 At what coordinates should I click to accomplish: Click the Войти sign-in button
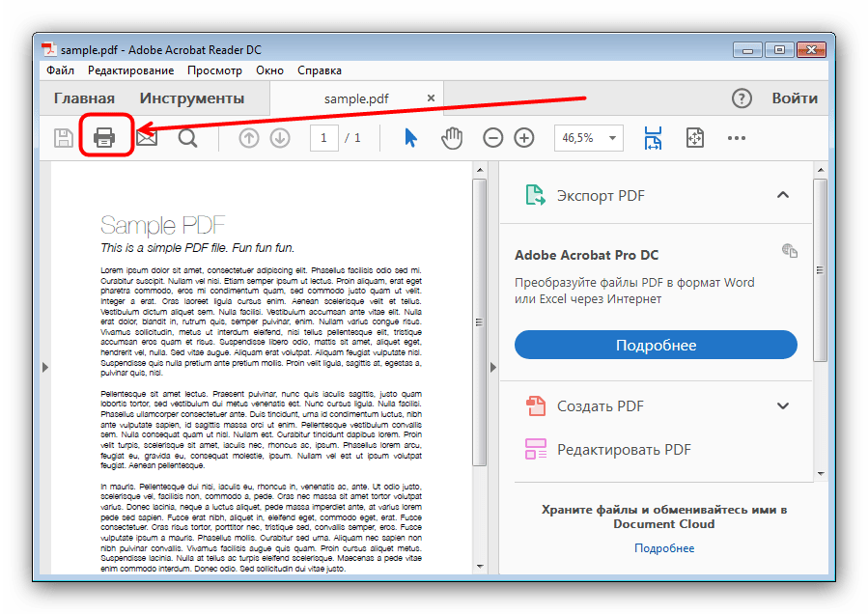(794, 98)
